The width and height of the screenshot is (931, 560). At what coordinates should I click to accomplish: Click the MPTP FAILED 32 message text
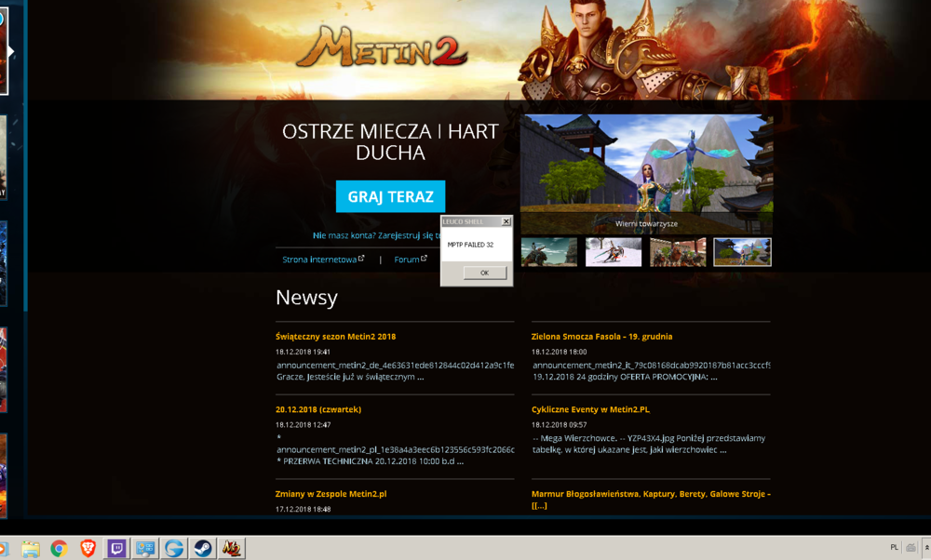(x=470, y=245)
